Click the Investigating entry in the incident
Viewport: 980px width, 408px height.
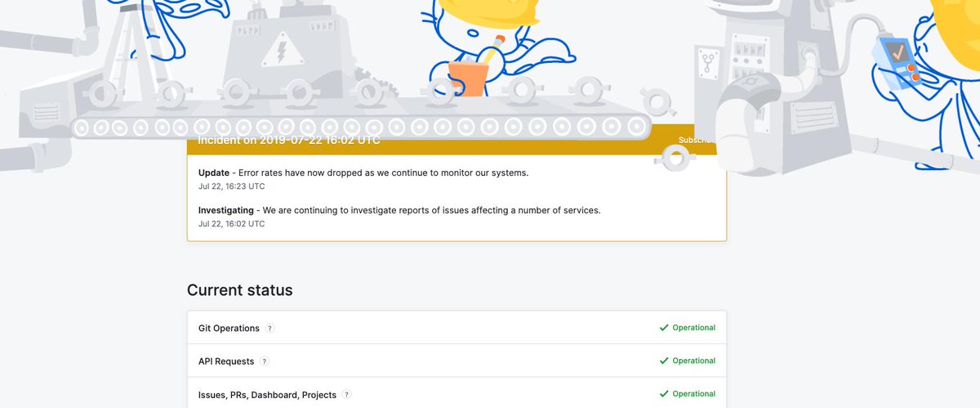tap(399, 210)
